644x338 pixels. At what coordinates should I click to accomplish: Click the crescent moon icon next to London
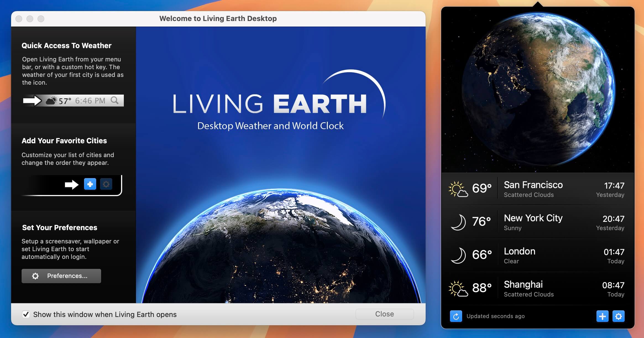coord(459,254)
